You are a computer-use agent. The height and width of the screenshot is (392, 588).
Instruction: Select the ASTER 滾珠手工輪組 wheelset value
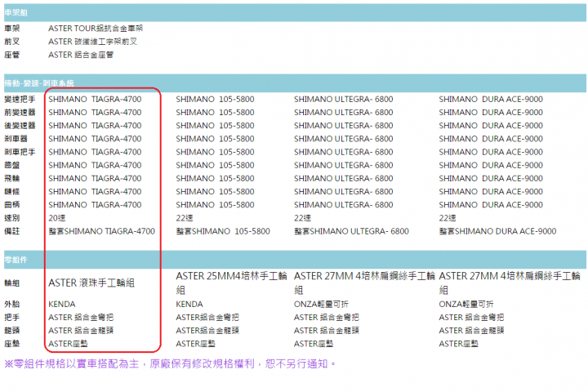click(x=91, y=283)
